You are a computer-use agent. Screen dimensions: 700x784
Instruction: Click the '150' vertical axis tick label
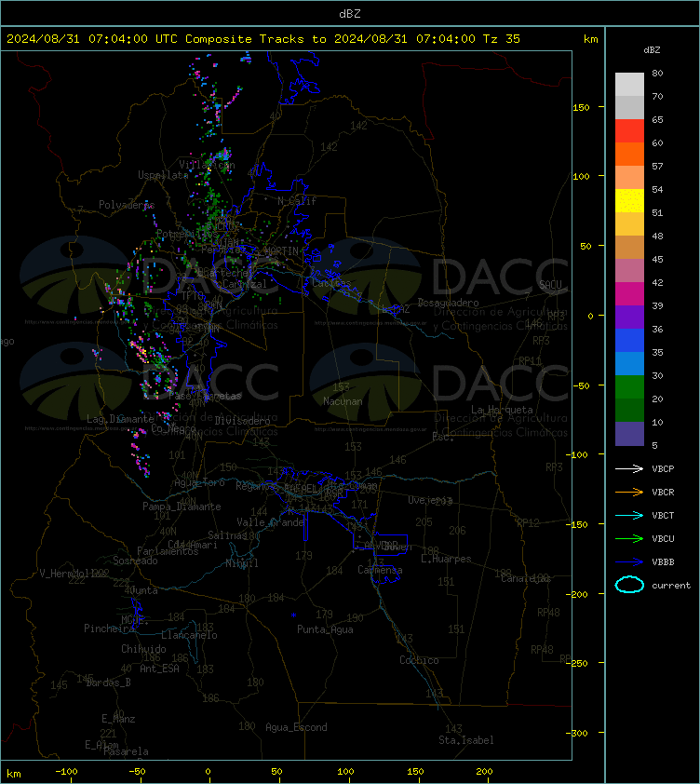pos(581,107)
